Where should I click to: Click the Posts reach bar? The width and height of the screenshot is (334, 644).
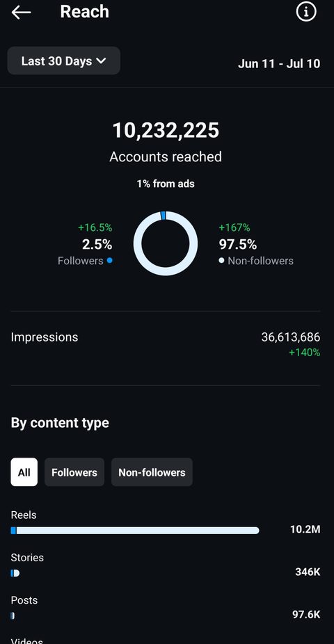pos(13,615)
